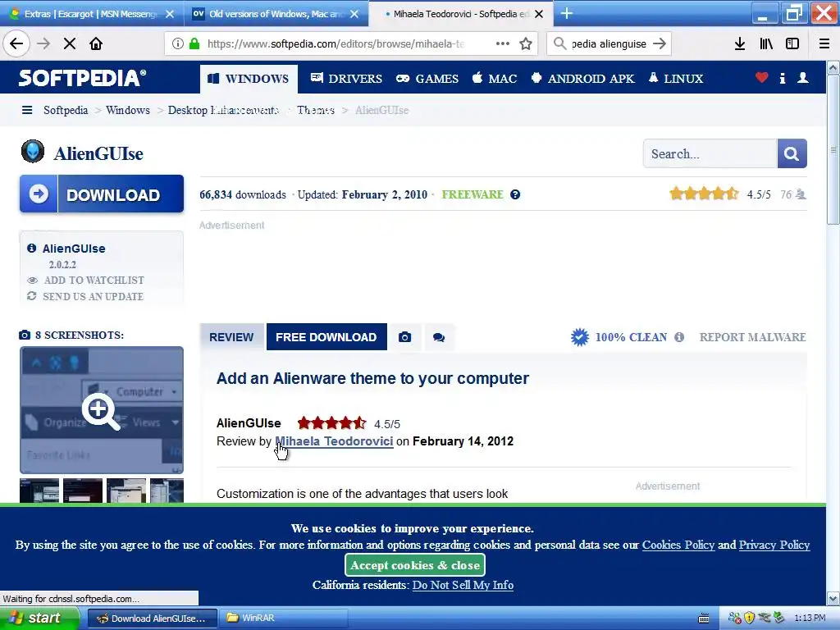Click the browser search box with alienguise text
This screenshot has height=630, width=840.
click(609, 44)
